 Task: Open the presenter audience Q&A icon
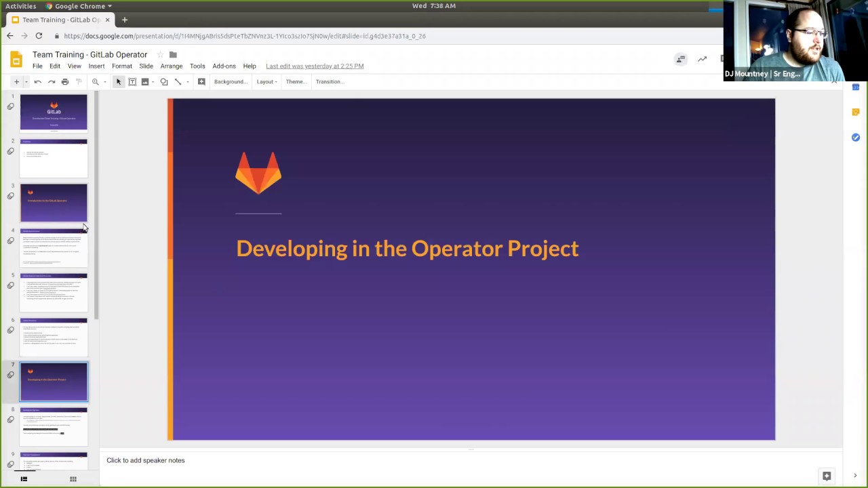680,60
